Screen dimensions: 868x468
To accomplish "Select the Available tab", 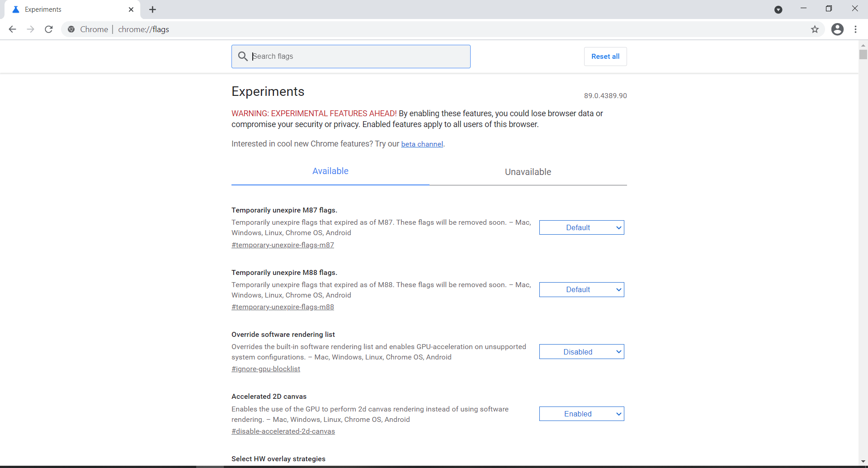I will coord(330,171).
